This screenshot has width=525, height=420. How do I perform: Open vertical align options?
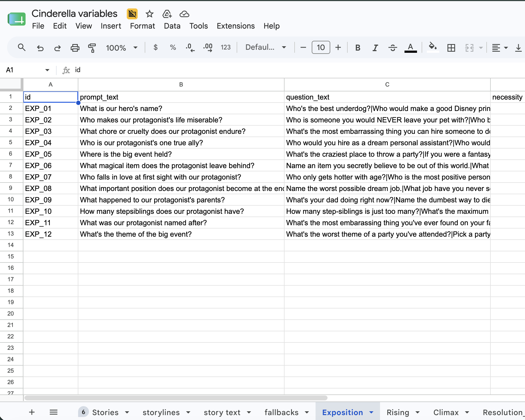pos(518,48)
